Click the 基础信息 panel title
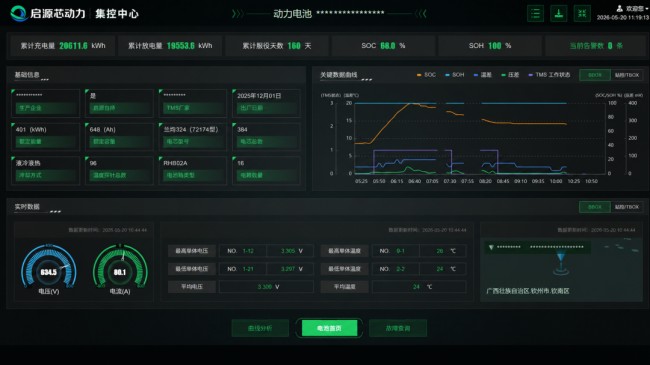The width and height of the screenshot is (650, 365). pos(27,75)
